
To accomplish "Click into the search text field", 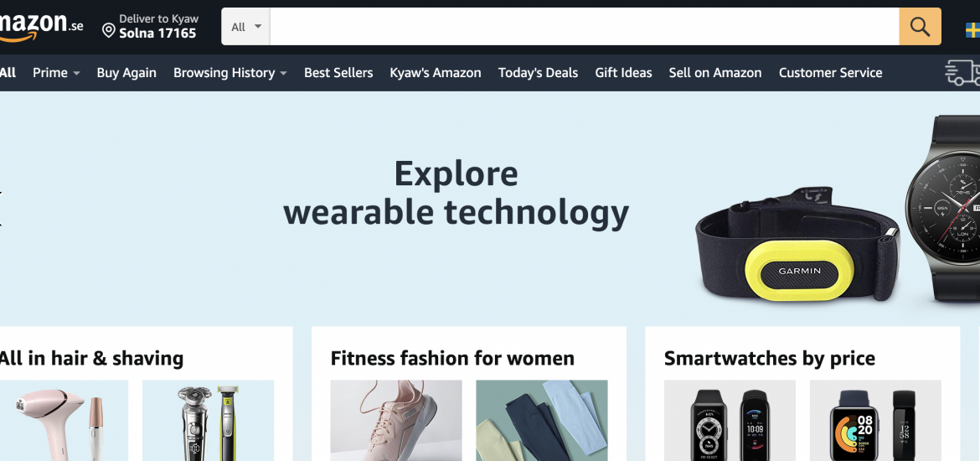I will 585,26.
